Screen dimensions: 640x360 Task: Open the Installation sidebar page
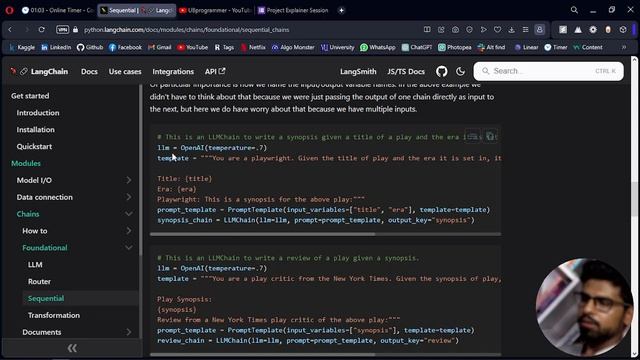(x=36, y=130)
